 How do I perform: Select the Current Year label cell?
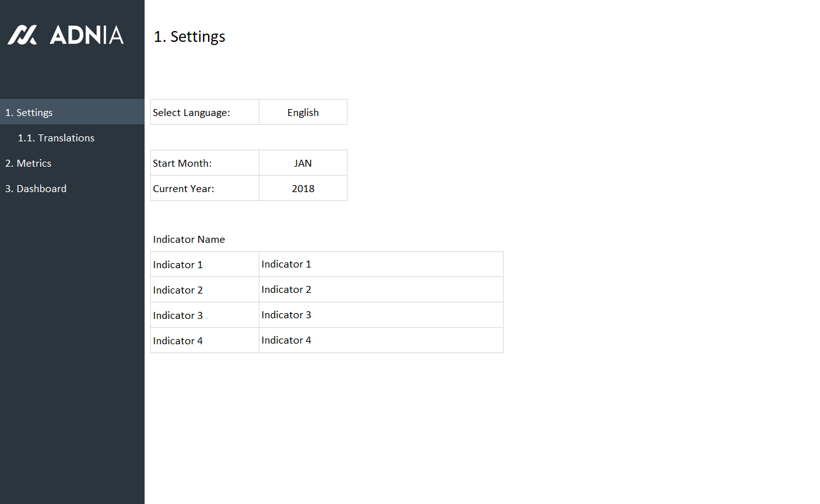pyautogui.click(x=204, y=188)
